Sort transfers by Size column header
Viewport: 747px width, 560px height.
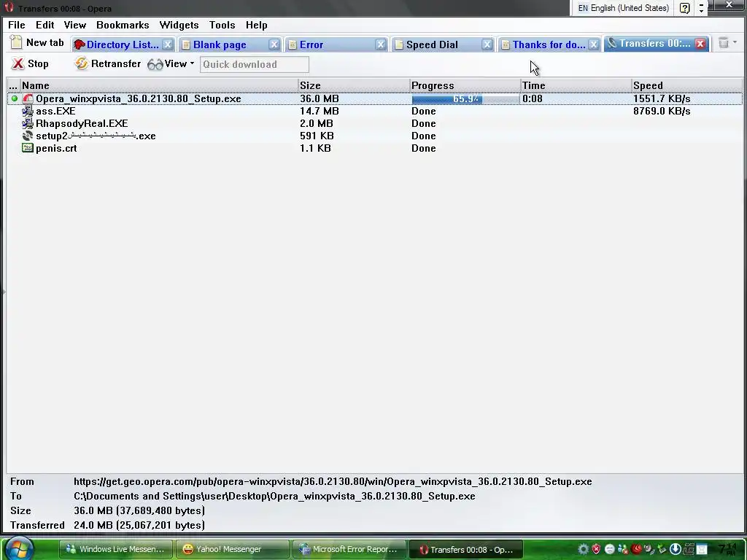click(x=354, y=85)
